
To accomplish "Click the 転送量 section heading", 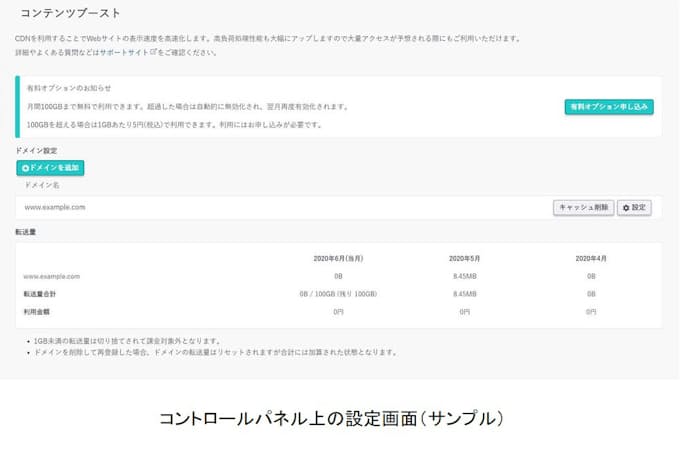I will [x=26, y=232].
